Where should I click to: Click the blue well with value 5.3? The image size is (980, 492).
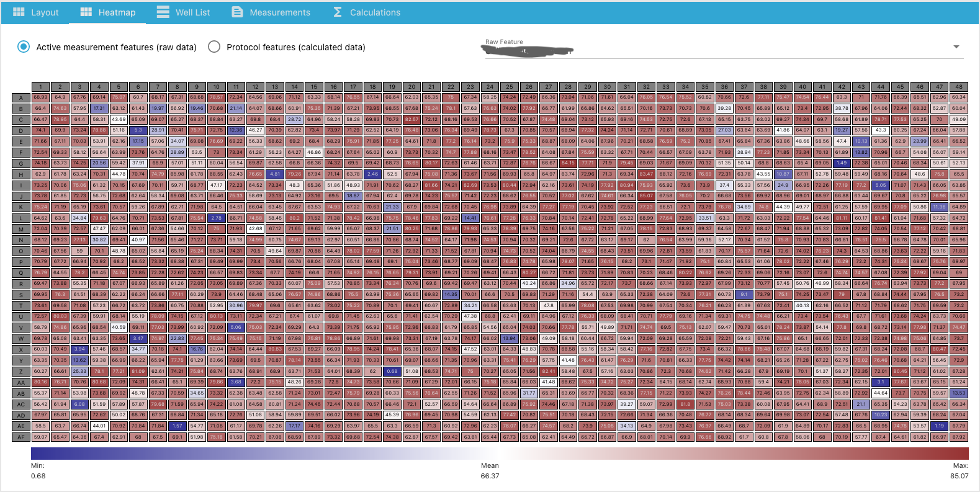pos(138,130)
